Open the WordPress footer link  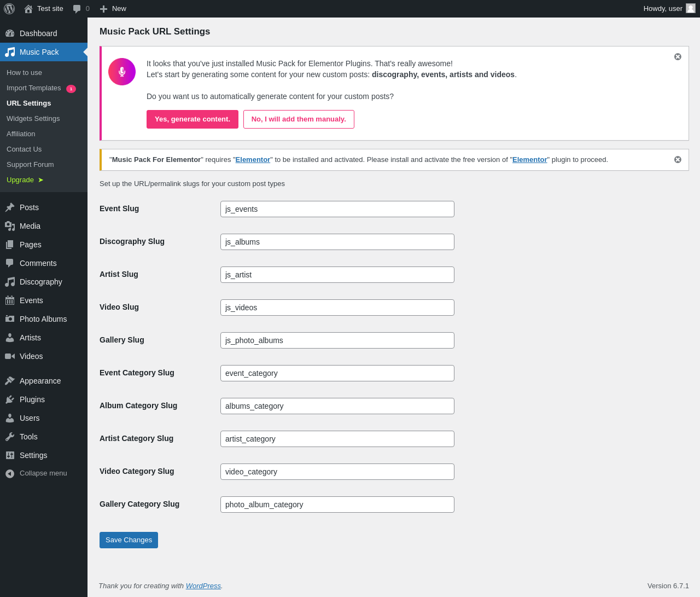pos(203,586)
